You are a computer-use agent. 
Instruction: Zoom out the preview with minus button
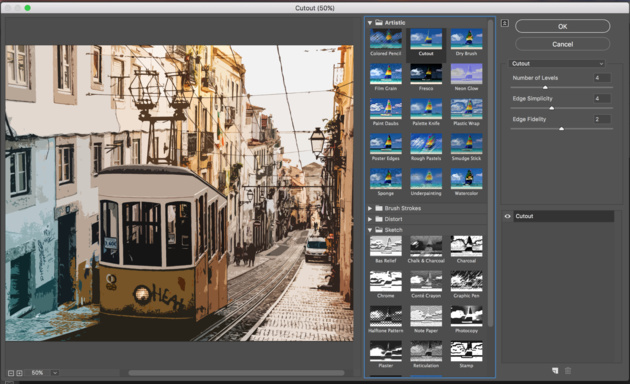pyautogui.click(x=11, y=373)
